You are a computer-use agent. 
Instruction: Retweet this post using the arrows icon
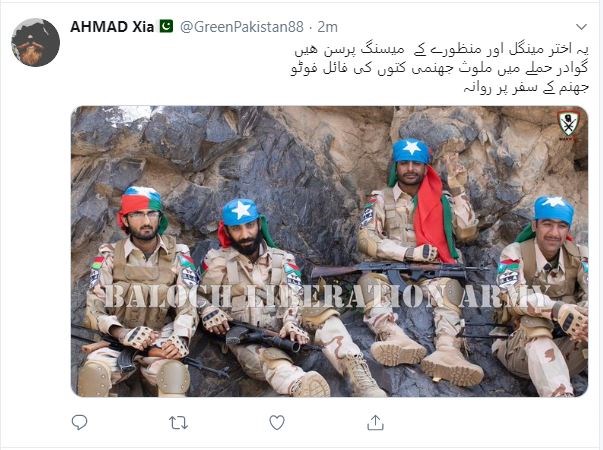pos(178,423)
